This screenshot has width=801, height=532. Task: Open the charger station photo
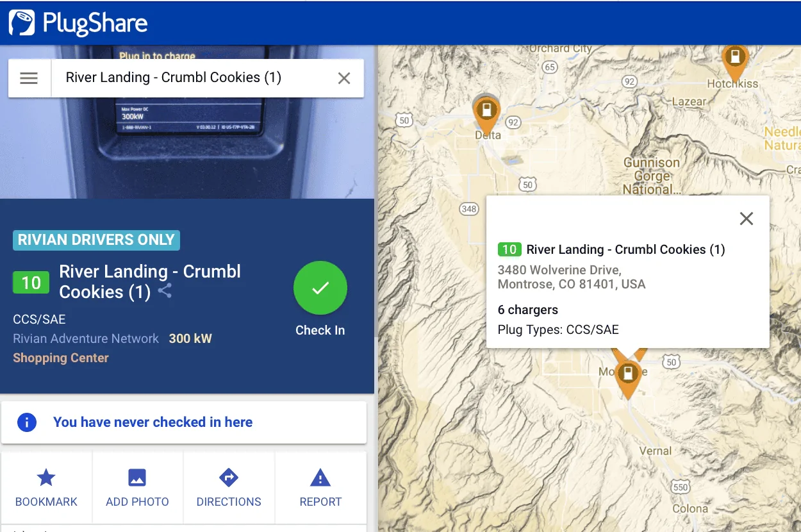tap(187, 147)
